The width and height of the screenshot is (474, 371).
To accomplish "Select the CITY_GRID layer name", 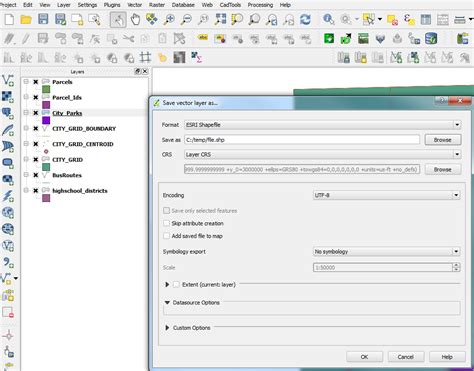I will pos(68,160).
